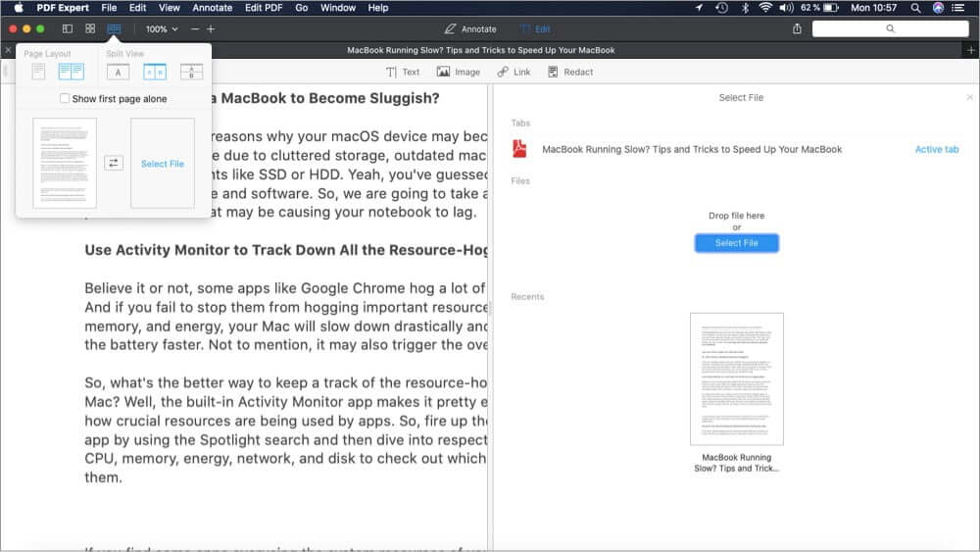
Task: Select the Text edit tool
Action: [x=403, y=72]
